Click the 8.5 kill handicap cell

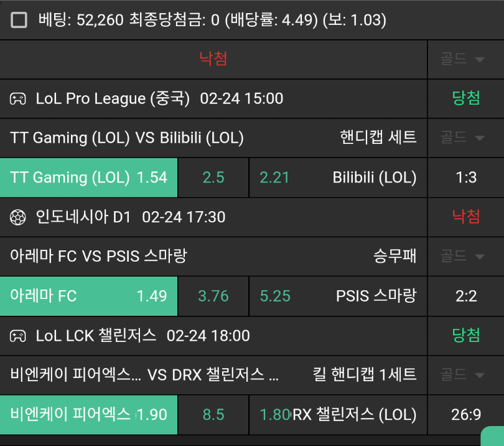[x=213, y=414]
